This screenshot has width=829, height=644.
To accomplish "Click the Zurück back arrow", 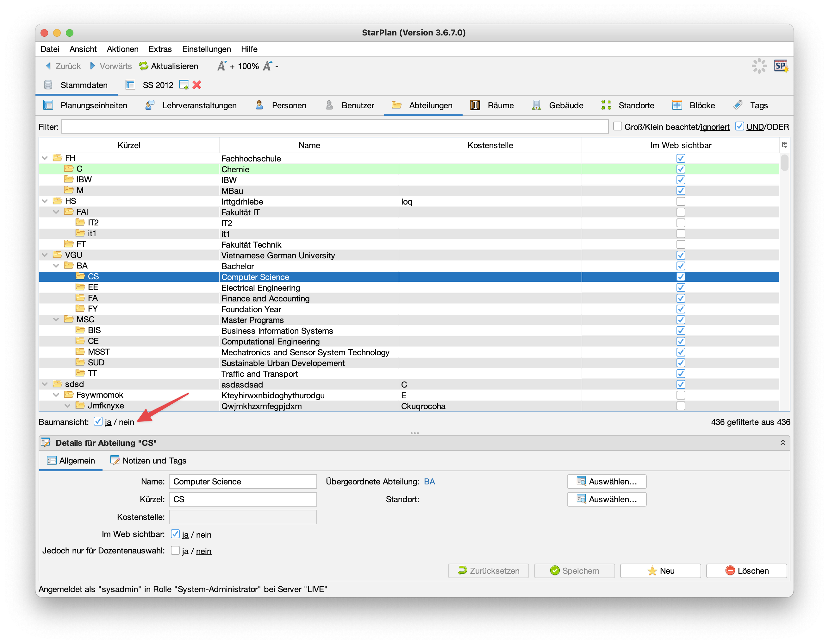I will [x=49, y=66].
